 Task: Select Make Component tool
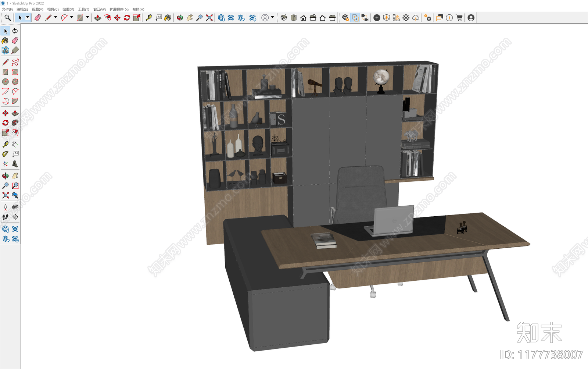click(6, 50)
